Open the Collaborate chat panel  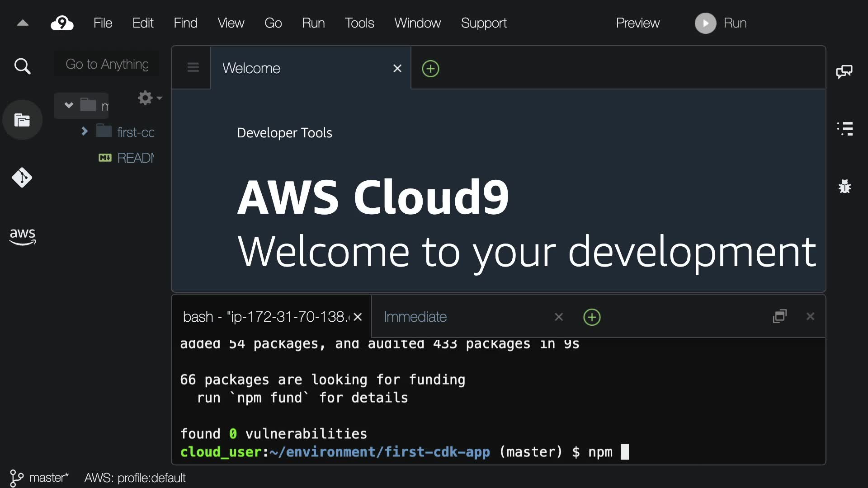[x=844, y=71]
